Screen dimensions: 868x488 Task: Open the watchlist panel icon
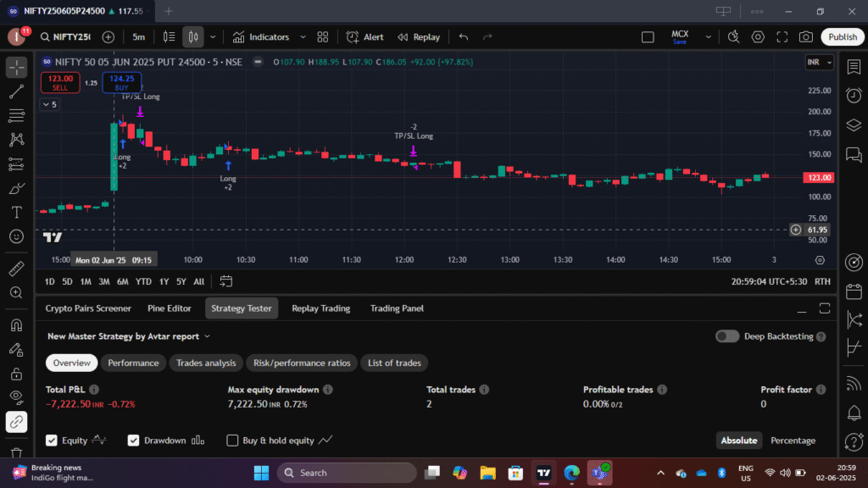(x=854, y=67)
